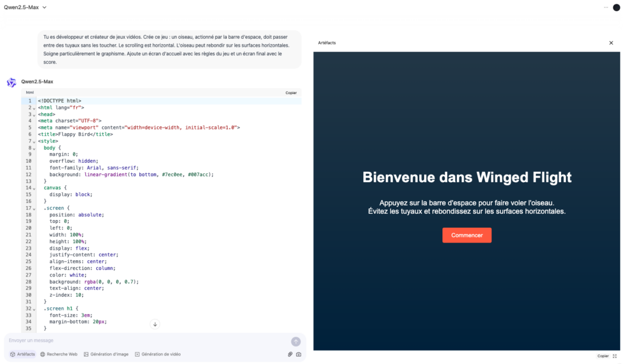Select Génération d'image option
Screen dimensions: 623x364
pyautogui.click(x=106, y=354)
